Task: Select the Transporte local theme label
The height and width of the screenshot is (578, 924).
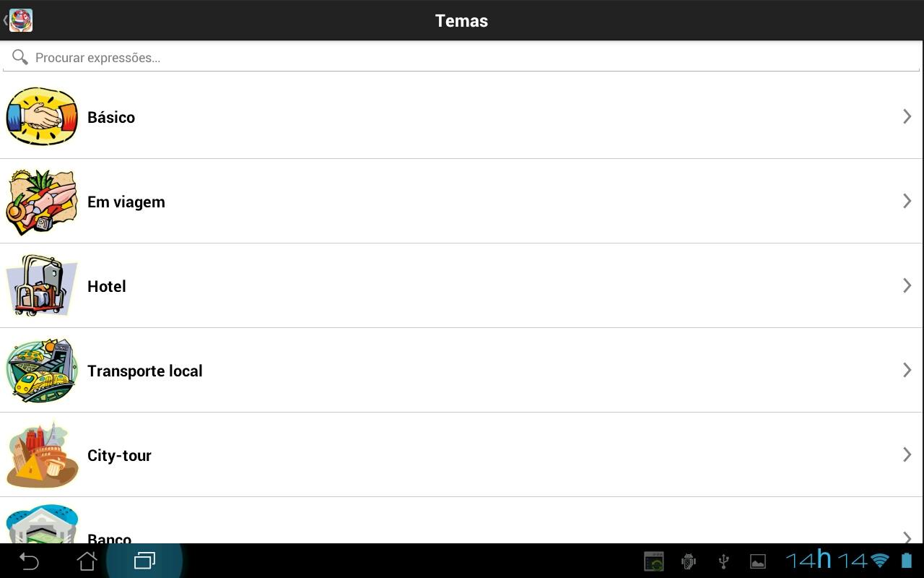Action: (x=145, y=371)
